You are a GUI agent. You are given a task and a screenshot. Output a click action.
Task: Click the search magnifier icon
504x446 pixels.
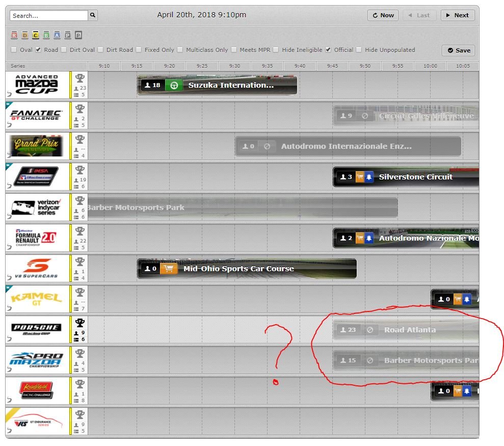[93, 16]
